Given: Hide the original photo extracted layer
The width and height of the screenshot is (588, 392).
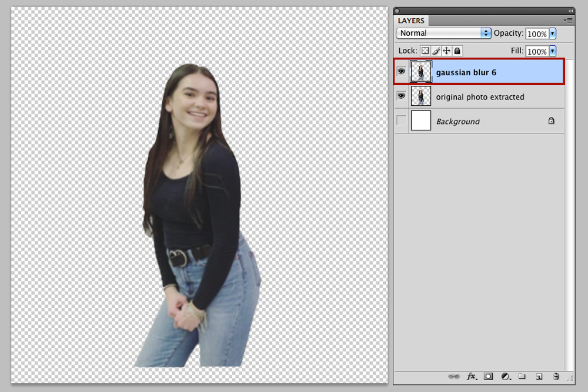Looking at the screenshot, I should click(401, 96).
